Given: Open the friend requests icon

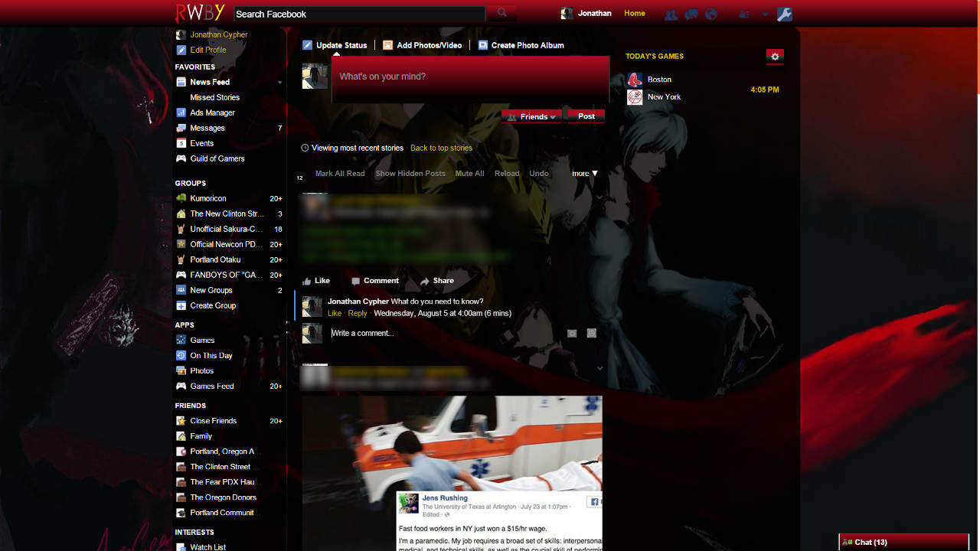Looking at the screenshot, I should 671,15.
